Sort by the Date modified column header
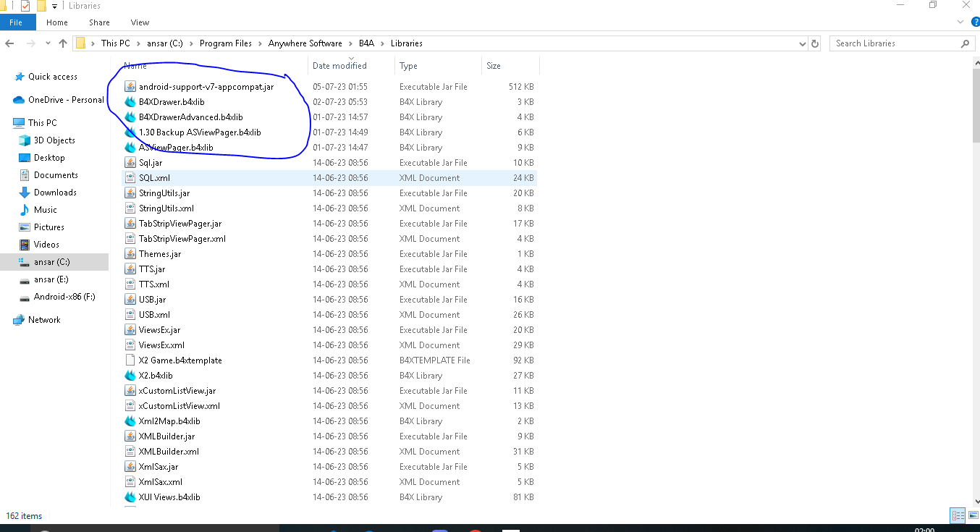980x532 pixels. [351, 66]
